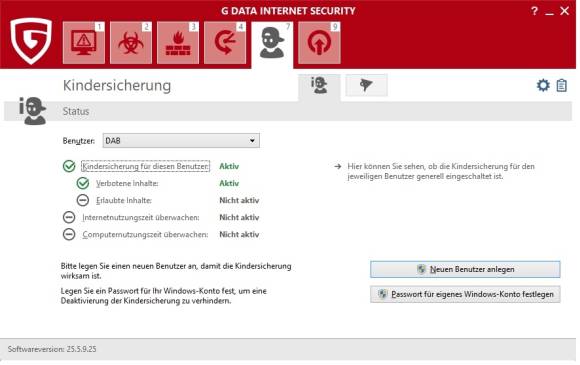This screenshot has width=580, height=365.
Task: Open the Backup restore arrow icon
Action: coord(225,43)
